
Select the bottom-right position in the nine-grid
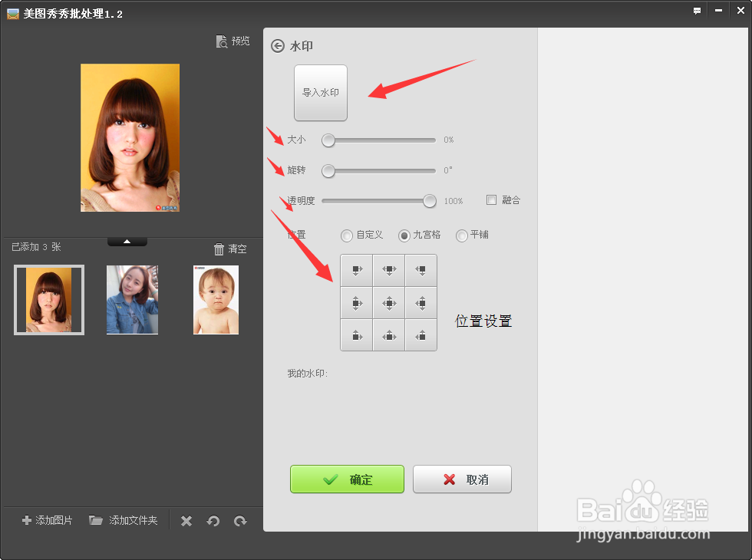421,334
